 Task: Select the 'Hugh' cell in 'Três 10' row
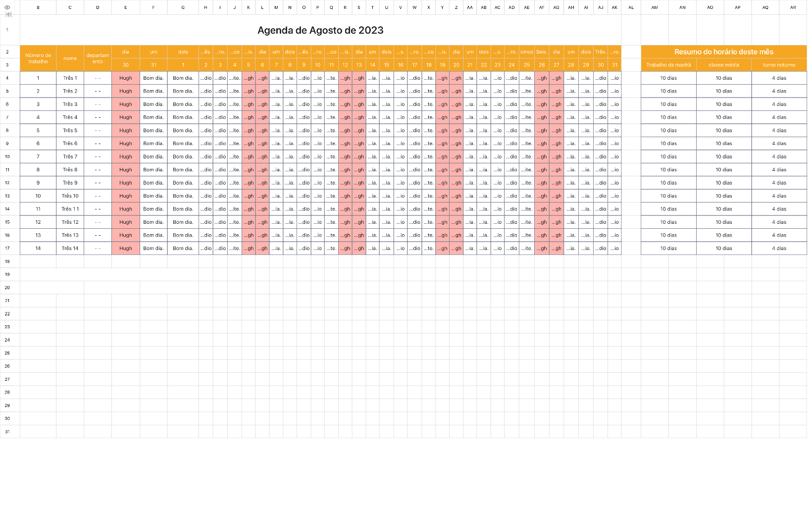(126, 196)
